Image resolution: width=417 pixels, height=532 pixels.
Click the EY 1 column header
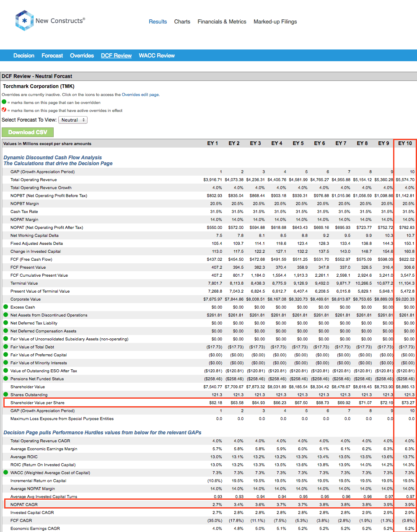pos(212,143)
